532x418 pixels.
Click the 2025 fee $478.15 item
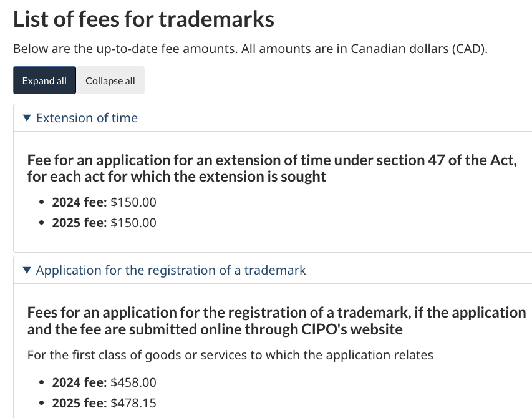point(104,404)
